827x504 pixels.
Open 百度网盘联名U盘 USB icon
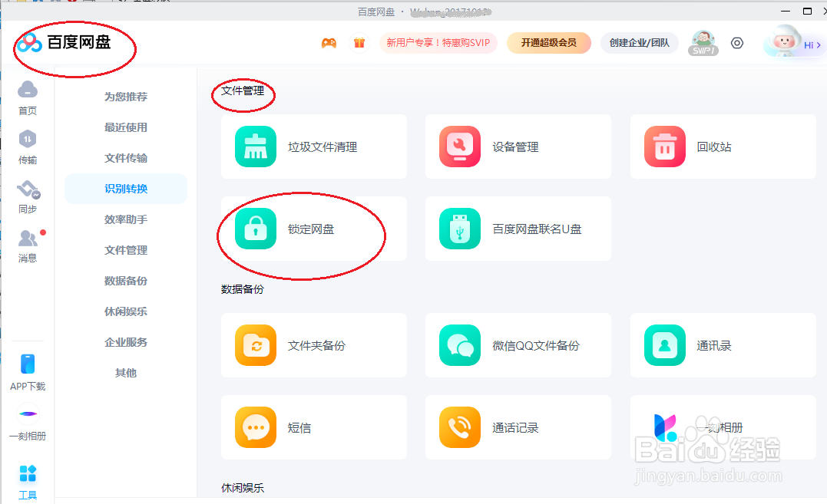pyautogui.click(x=460, y=229)
